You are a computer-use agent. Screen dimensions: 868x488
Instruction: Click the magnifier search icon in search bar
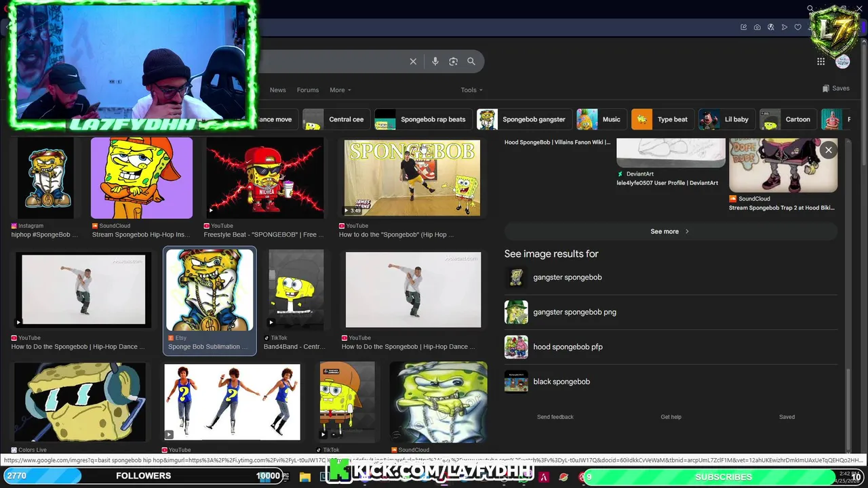pos(471,62)
